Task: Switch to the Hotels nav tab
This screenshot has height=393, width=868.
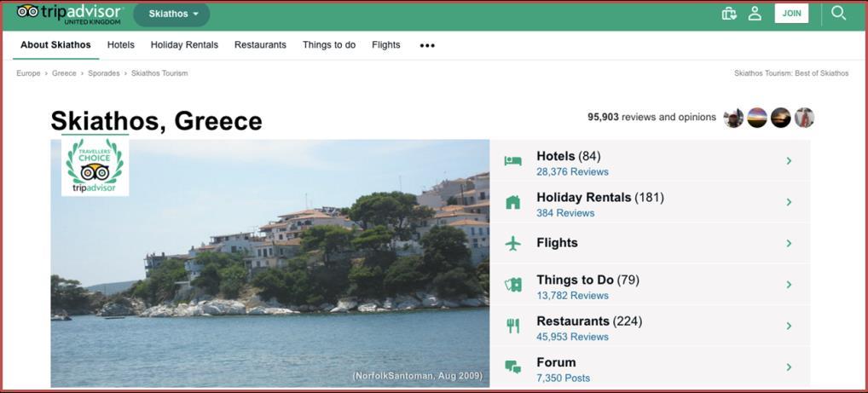Action: 121,45
